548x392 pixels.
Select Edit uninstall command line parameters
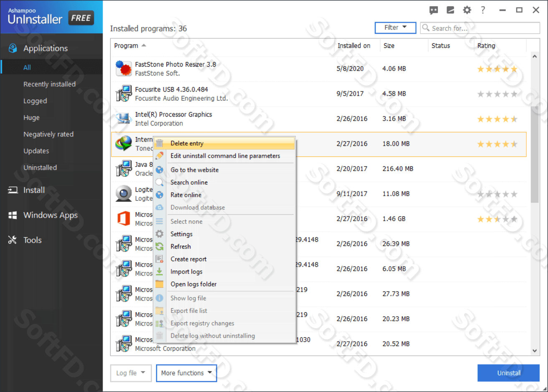pyautogui.click(x=225, y=156)
